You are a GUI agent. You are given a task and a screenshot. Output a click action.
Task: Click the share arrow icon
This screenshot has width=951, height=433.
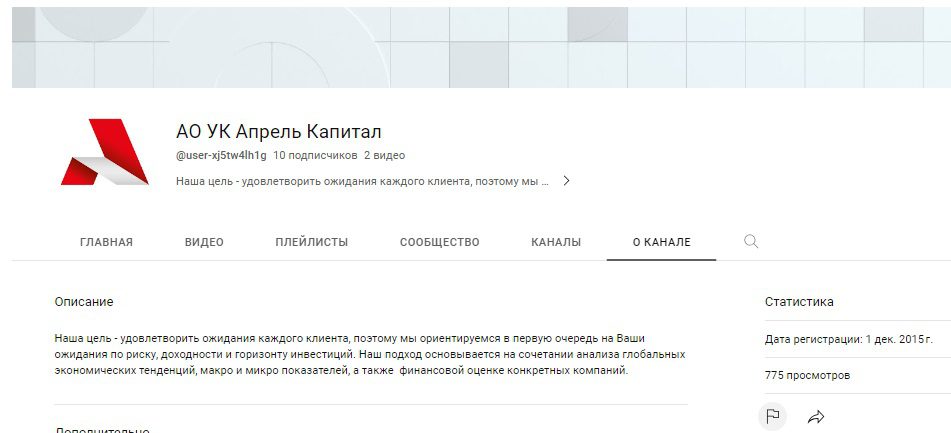pos(816,417)
